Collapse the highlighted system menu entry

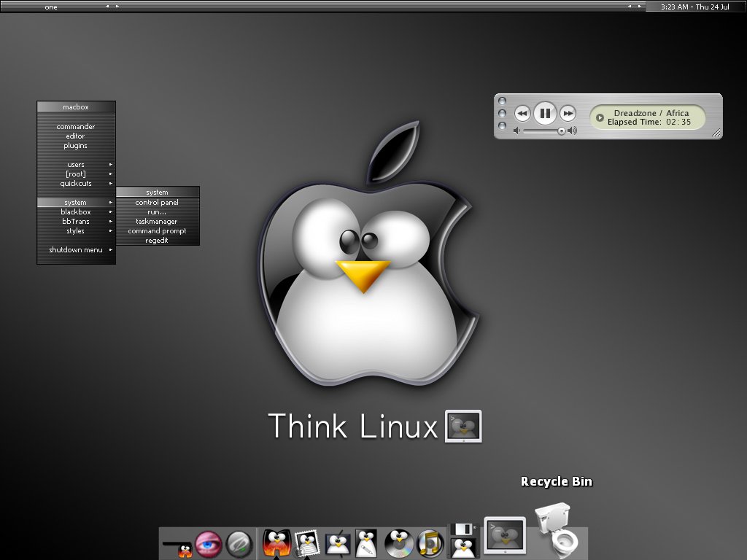point(76,203)
